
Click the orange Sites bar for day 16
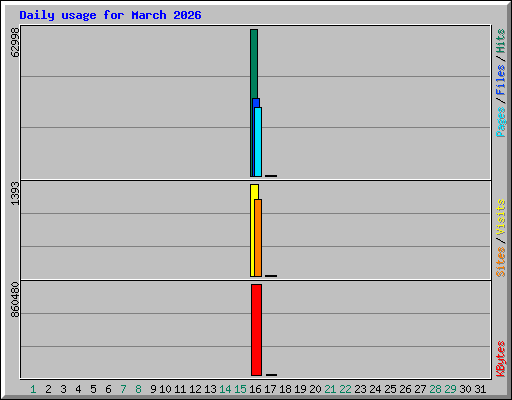[258, 238]
